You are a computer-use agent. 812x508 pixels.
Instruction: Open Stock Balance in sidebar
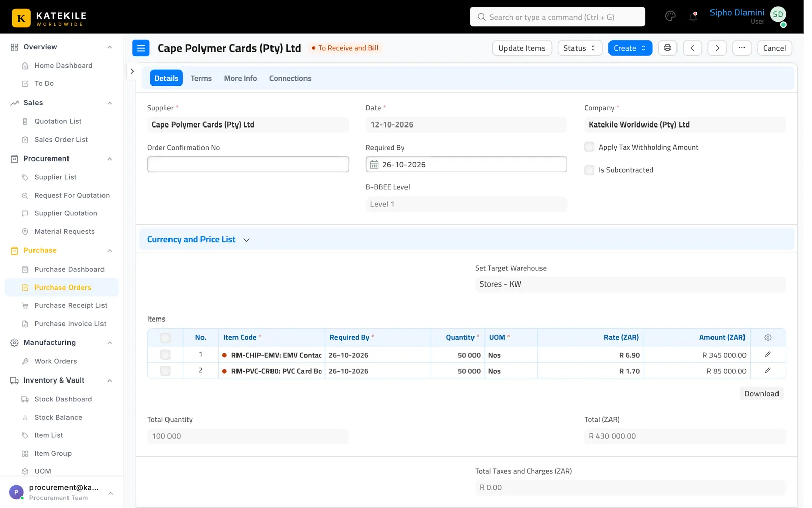point(58,417)
